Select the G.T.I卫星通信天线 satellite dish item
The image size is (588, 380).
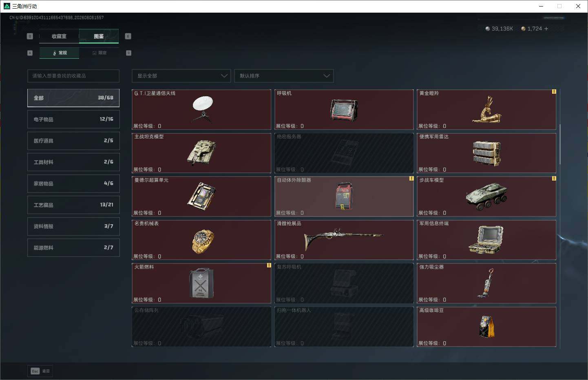pos(201,110)
